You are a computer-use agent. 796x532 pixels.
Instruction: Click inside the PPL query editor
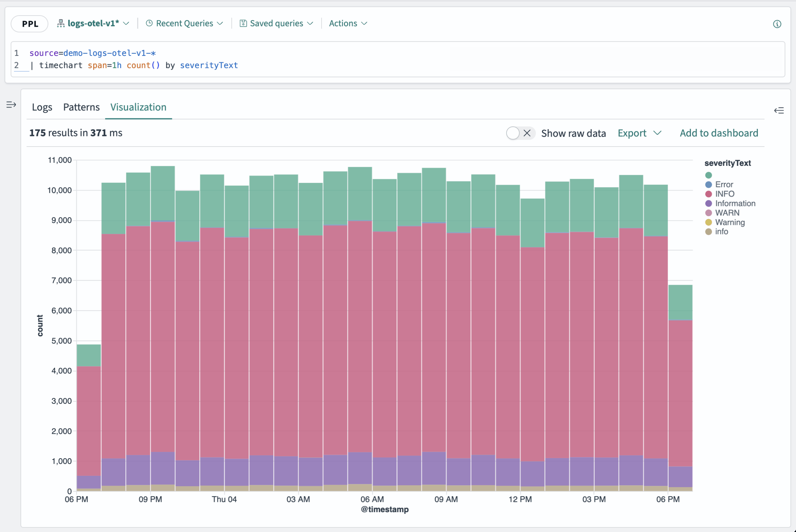[408, 59]
